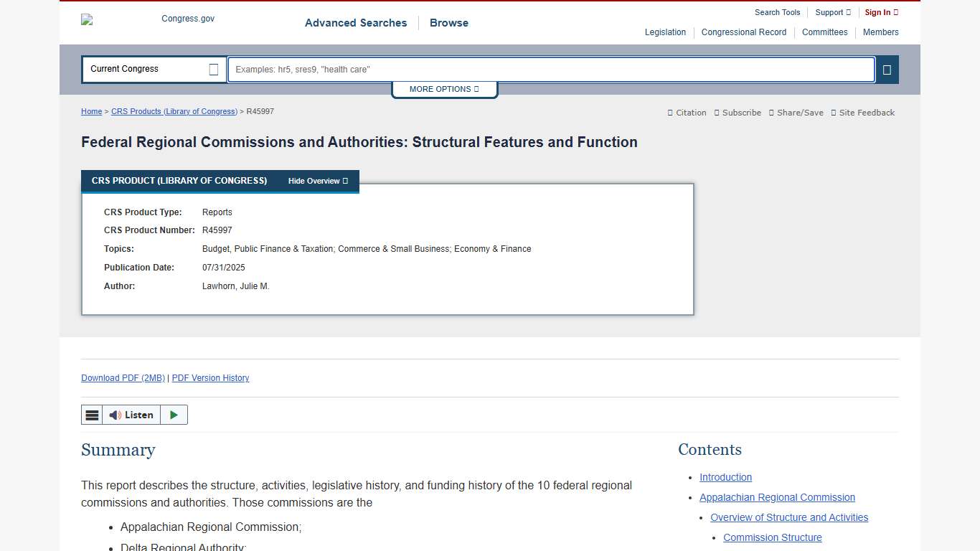The width and height of the screenshot is (980, 551).
Task: Open the Appalachian Regional Commission contents link
Action: (x=777, y=497)
